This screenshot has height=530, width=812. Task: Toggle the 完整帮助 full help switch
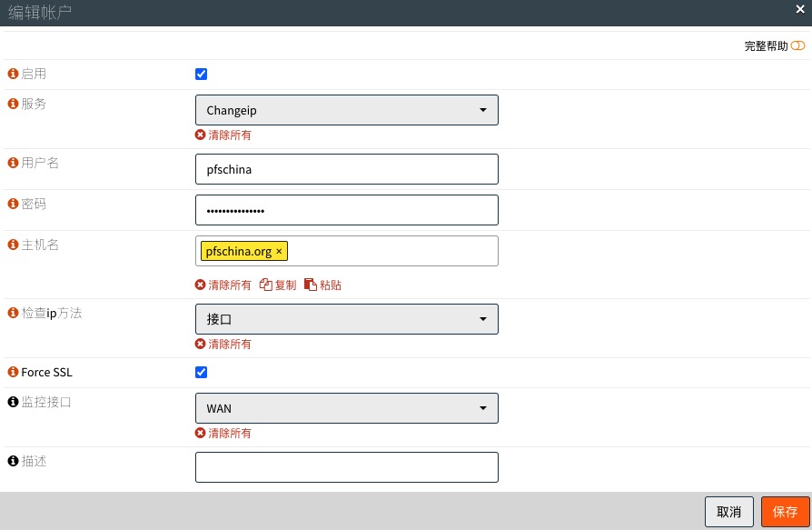pos(797,45)
